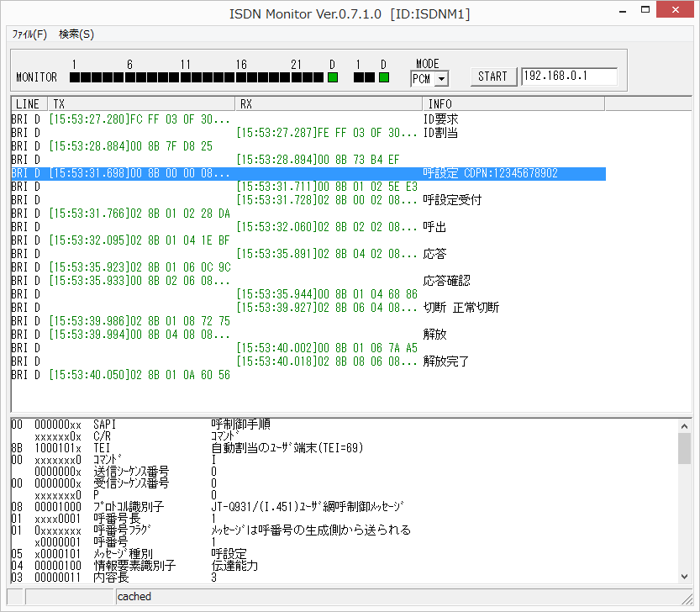Select the TX entry at 15:53:40.050
The image size is (700, 612).
click(139, 374)
